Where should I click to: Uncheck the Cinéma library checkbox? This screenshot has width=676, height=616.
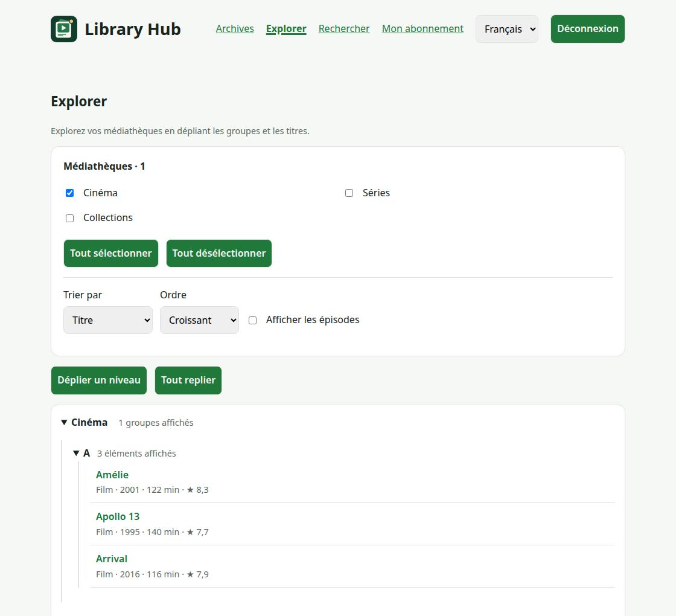click(70, 193)
